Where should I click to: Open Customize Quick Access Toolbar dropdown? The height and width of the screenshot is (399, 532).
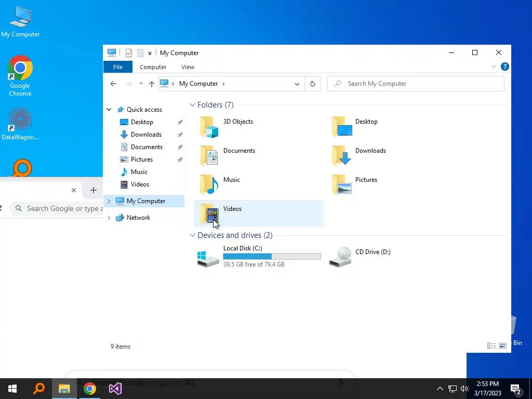tap(150, 54)
